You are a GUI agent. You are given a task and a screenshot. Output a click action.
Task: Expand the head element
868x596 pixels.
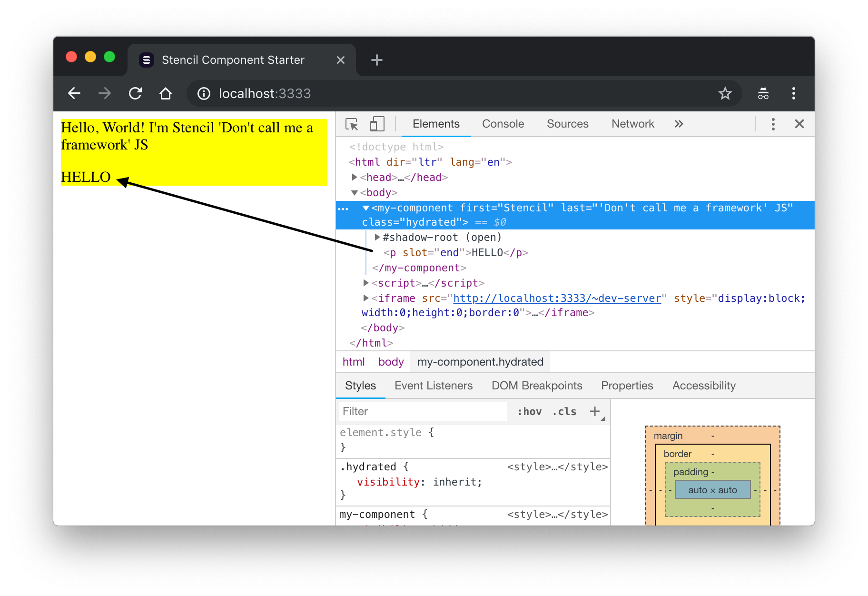coord(355,177)
